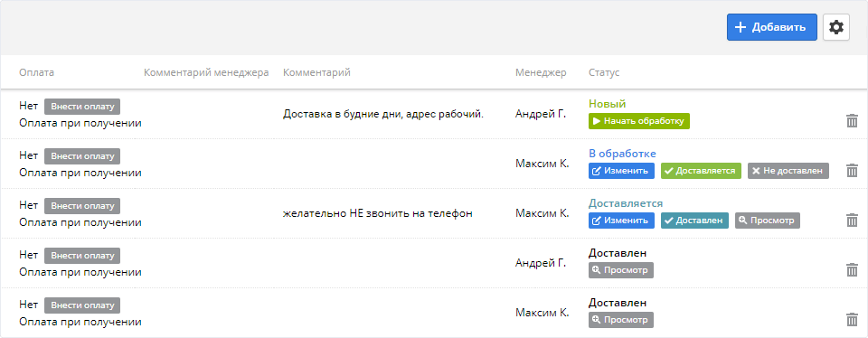Viewport: 868px width, 338px height.
Task: Open Просмотр in the Доставляется row
Action: (x=768, y=221)
